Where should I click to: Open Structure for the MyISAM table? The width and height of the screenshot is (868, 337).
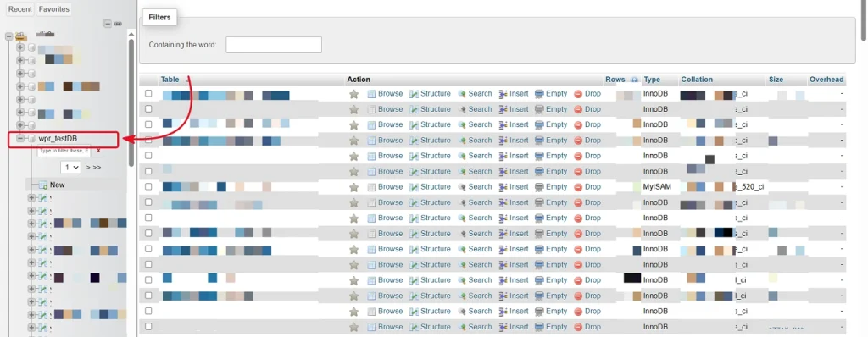click(x=430, y=187)
